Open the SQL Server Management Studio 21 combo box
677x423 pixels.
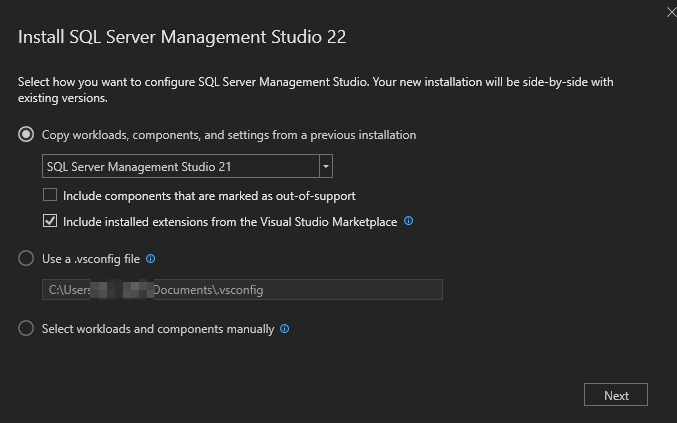pos(180,166)
